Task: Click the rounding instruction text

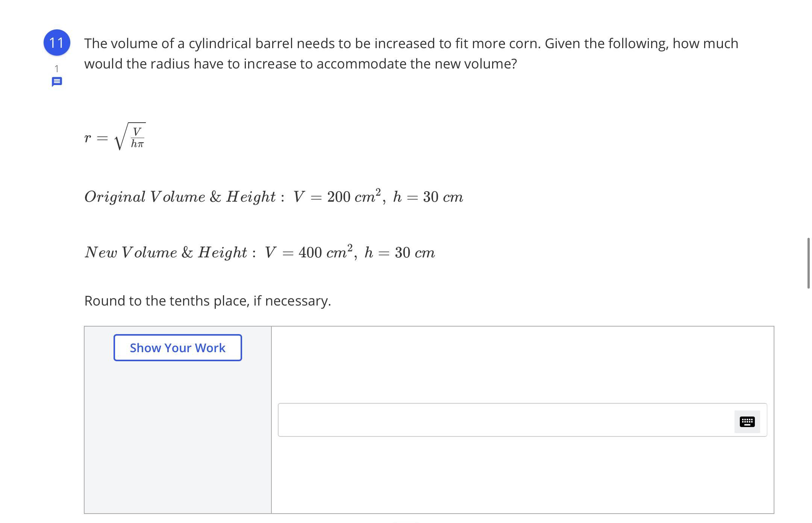Action: (x=208, y=301)
